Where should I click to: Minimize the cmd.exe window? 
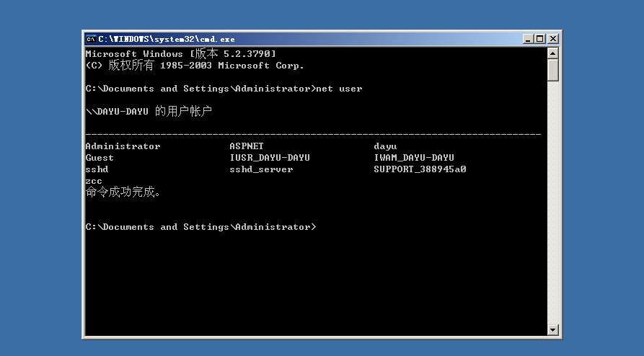pyautogui.click(x=528, y=39)
